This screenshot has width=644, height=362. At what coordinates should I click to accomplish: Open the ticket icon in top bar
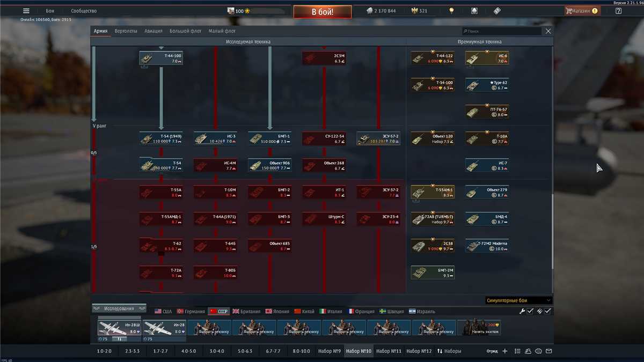pyautogui.click(x=497, y=11)
